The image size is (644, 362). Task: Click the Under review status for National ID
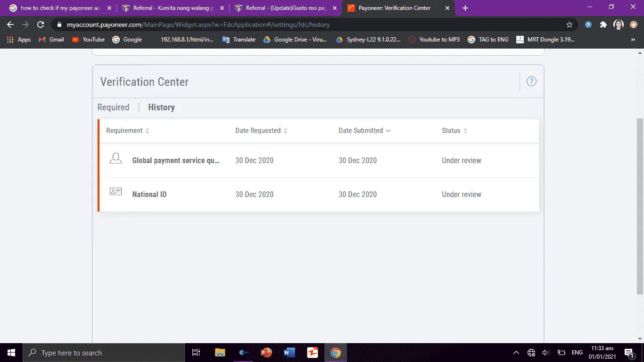[x=462, y=194]
